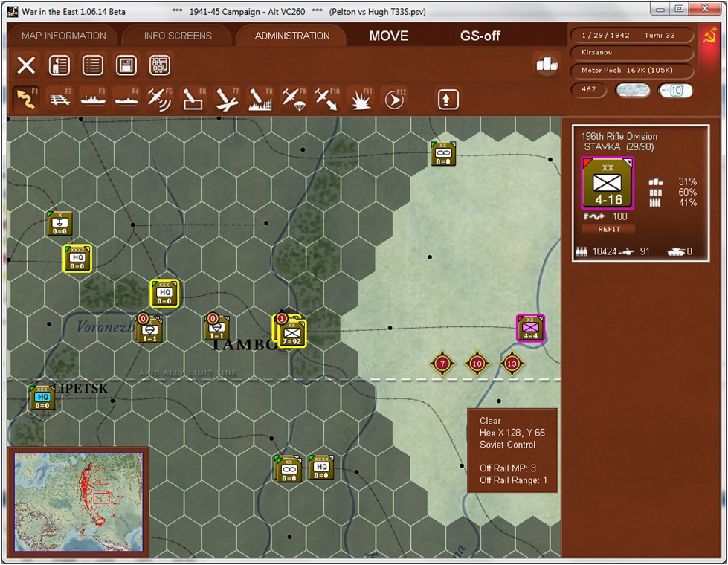Click the Soviet hammer and sickle flag

coord(709,36)
